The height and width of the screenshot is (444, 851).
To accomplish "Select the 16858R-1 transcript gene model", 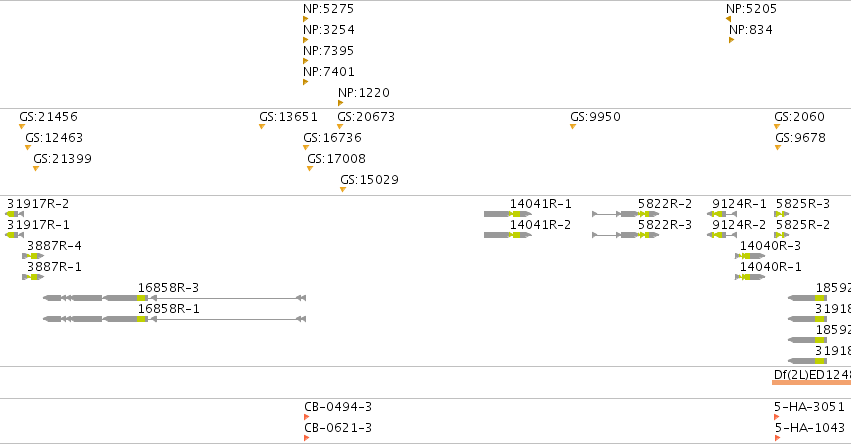I will click(x=175, y=319).
